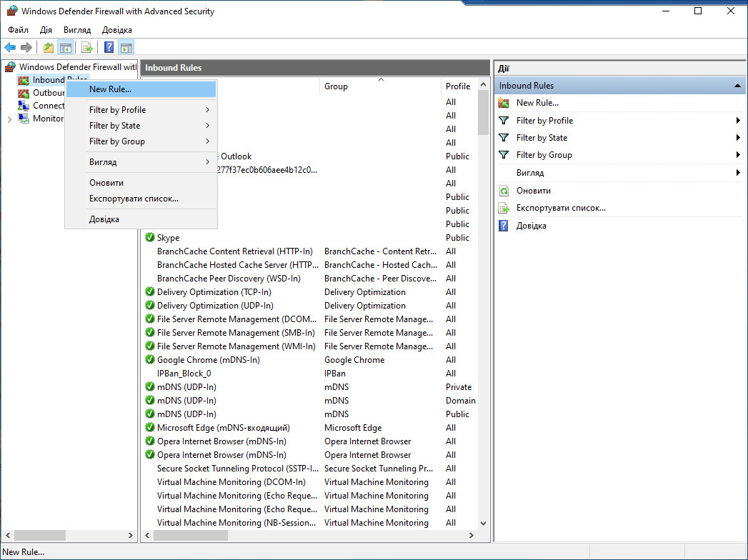Click the rules list horizontal scrollbar left arrow
Screen dimensions: 748x560
(x=147, y=536)
